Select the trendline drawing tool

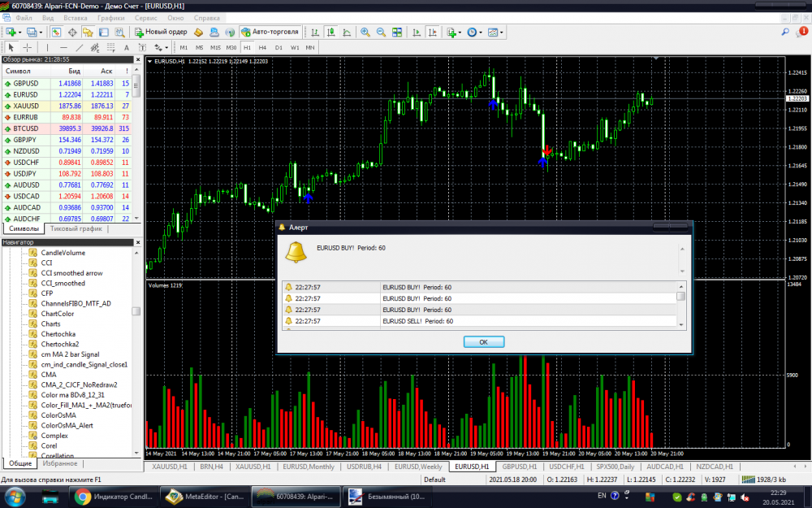[80, 48]
